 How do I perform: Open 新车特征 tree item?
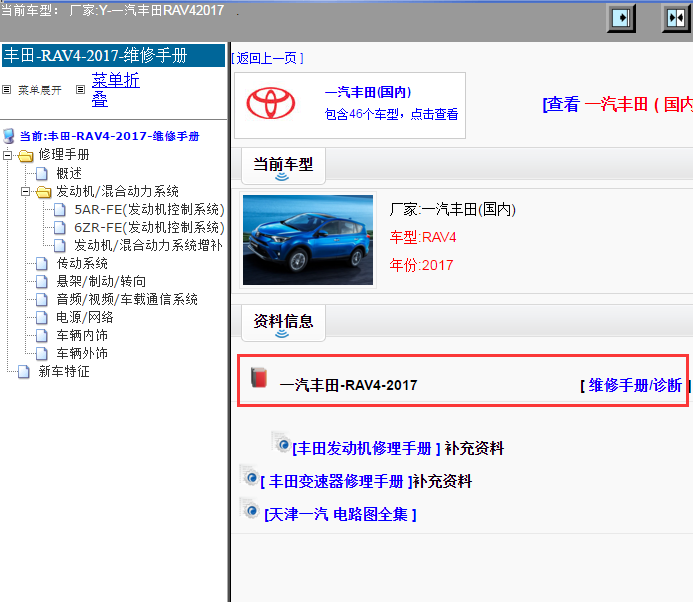click(64, 372)
